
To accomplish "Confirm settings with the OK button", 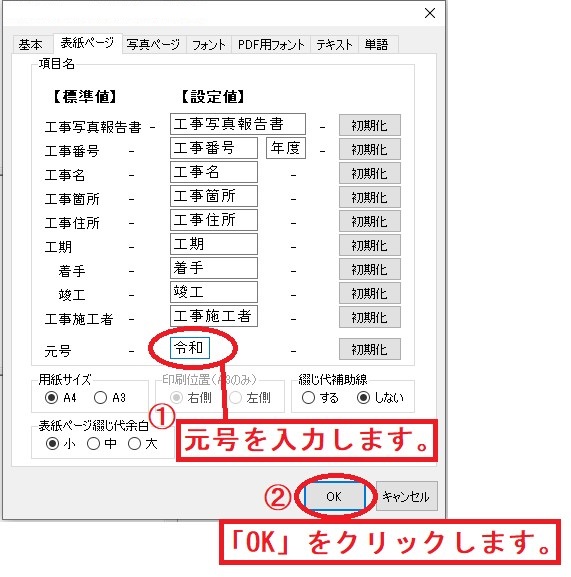I will pyautogui.click(x=334, y=496).
